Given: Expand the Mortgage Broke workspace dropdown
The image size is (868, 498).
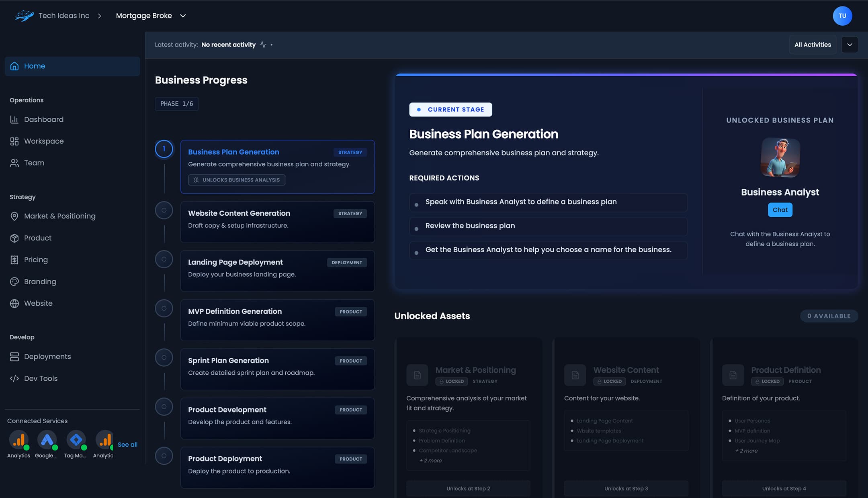Looking at the screenshot, I should click(183, 16).
